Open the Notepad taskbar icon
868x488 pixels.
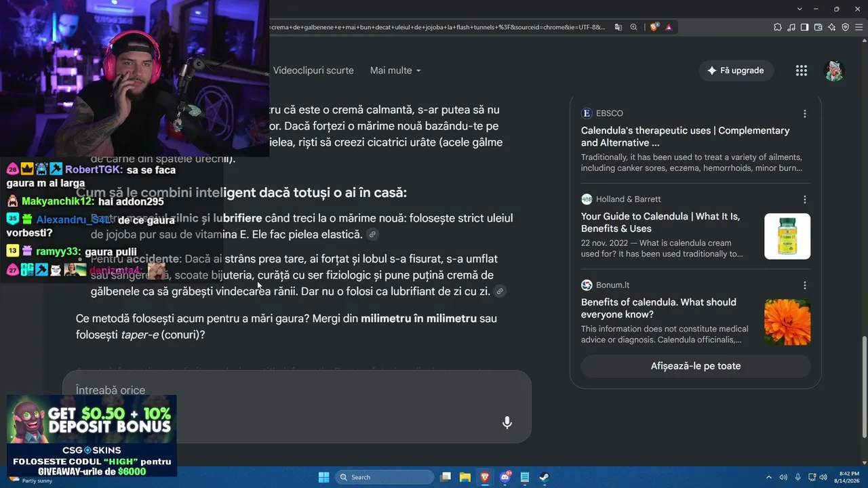pos(525,477)
